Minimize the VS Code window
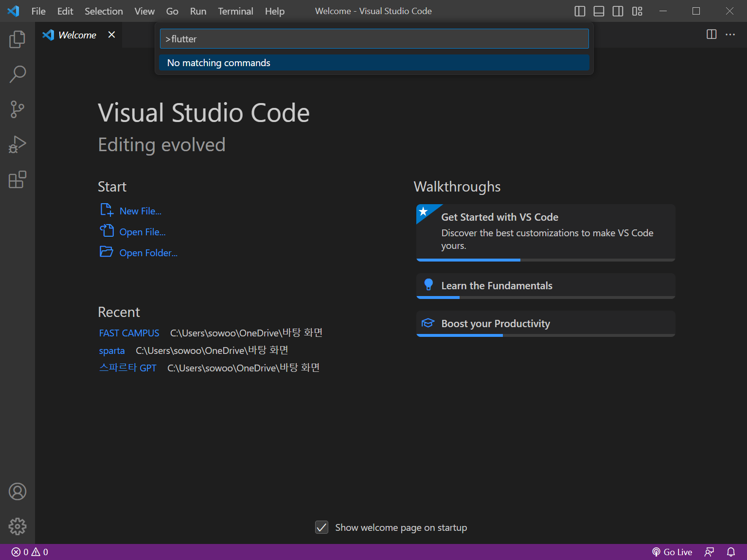Screen dimensions: 747x560 pos(663,11)
